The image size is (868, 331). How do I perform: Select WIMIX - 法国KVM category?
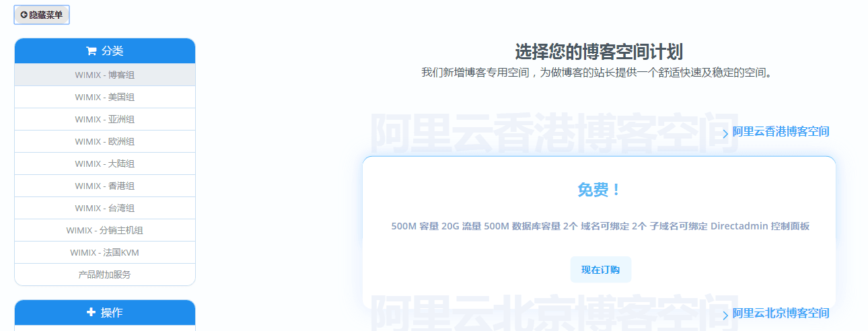coord(105,252)
